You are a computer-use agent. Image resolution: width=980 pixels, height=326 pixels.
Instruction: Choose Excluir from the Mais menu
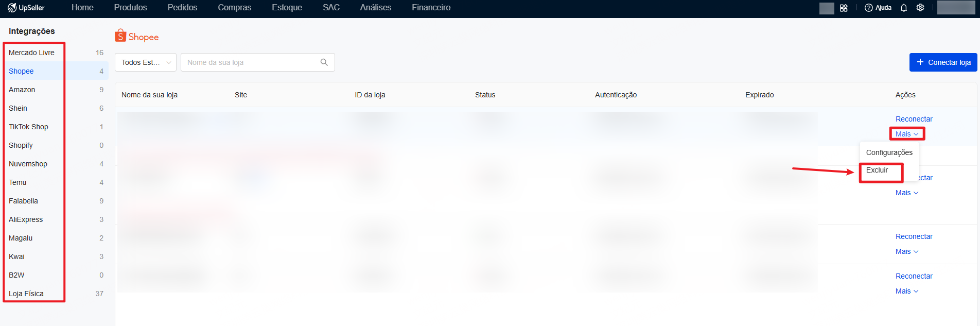877,170
